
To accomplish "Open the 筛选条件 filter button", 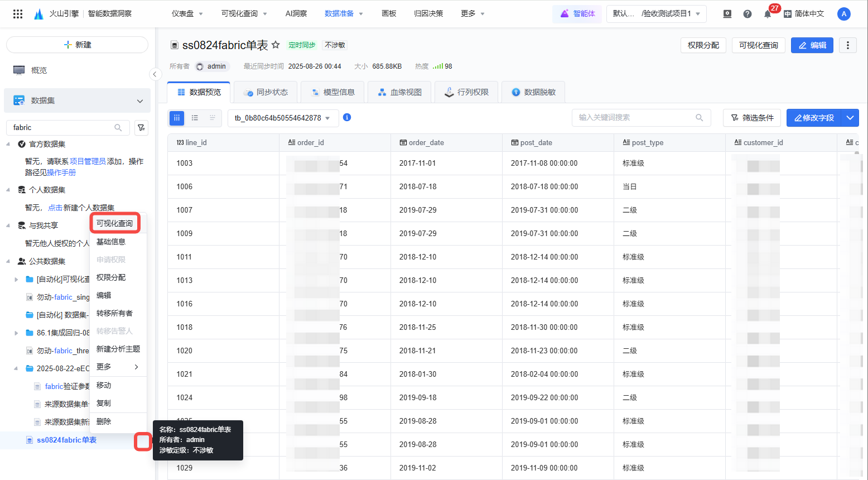I will click(x=752, y=118).
